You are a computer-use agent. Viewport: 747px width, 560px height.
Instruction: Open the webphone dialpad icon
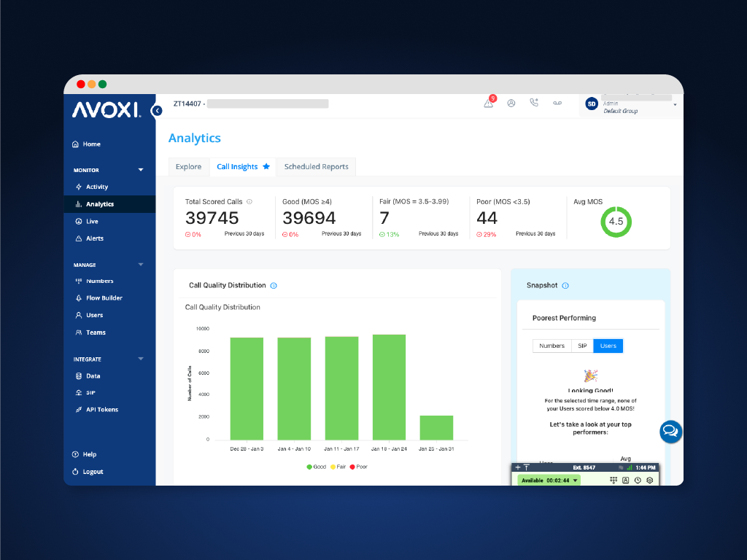point(614,480)
